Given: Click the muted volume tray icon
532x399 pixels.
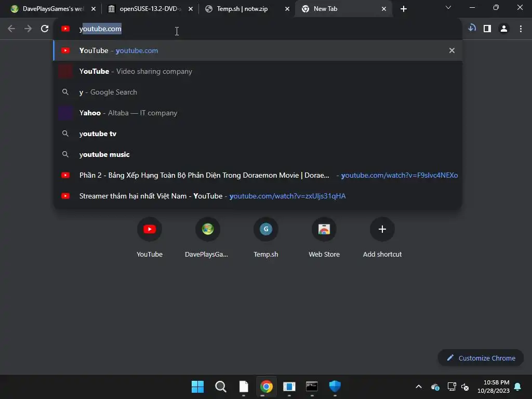Looking at the screenshot, I should [465, 387].
